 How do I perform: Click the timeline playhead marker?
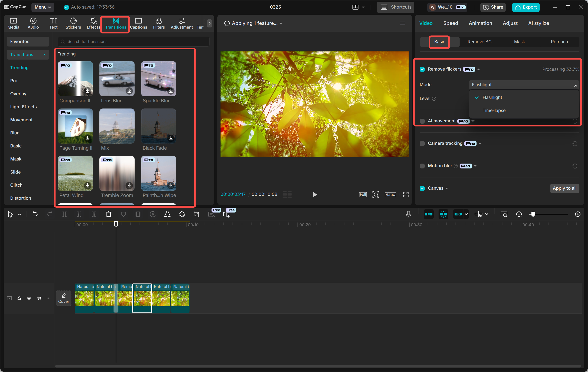tap(116, 224)
